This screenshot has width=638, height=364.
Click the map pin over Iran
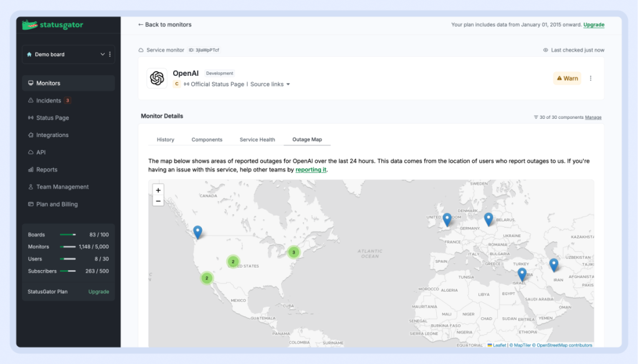coord(553,264)
